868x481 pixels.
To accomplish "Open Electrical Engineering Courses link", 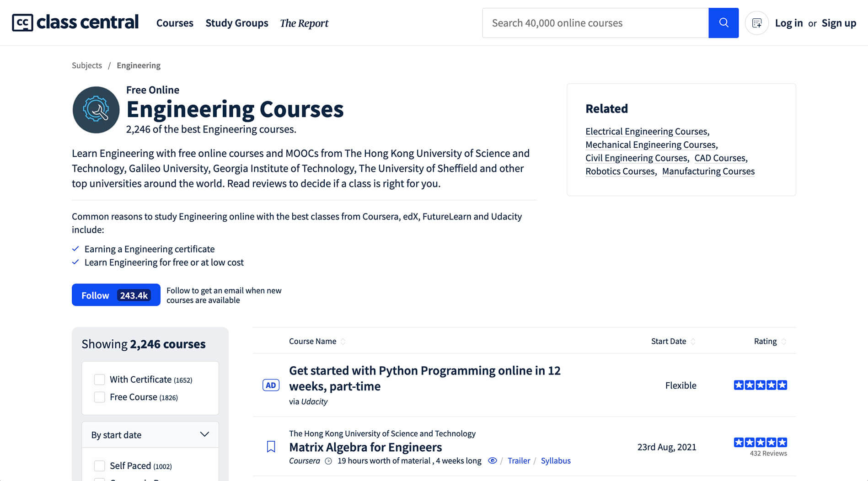I will tap(647, 132).
